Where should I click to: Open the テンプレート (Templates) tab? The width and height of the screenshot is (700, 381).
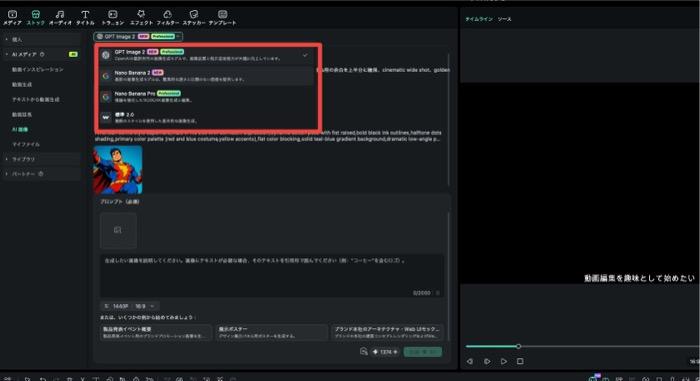[x=222, y=17]
